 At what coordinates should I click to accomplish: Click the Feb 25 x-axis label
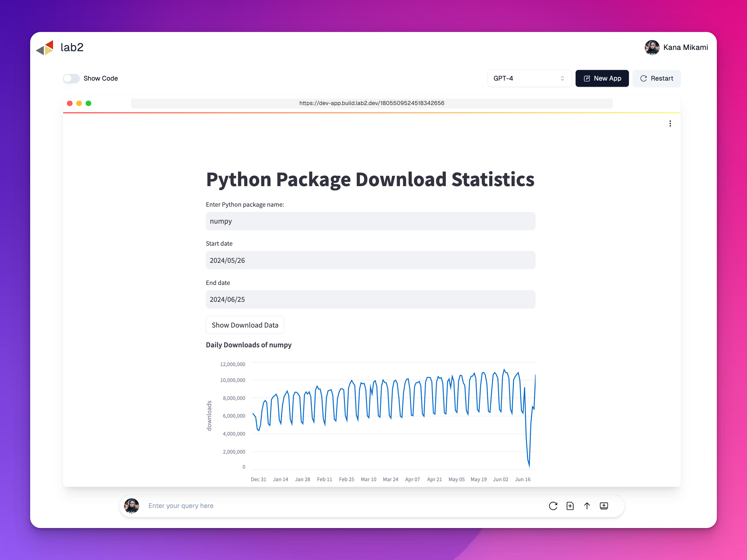tap(346, 479)
